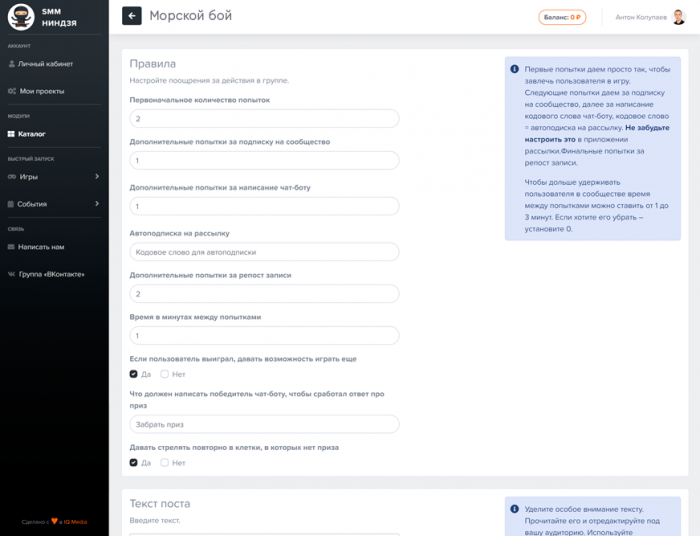Click the Баланс: 0 ₽ button

coord(562,17)
